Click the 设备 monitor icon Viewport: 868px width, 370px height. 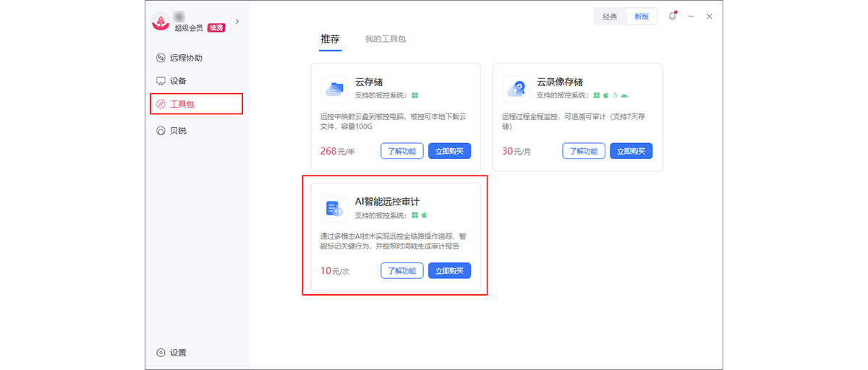[x=161, y=81]
